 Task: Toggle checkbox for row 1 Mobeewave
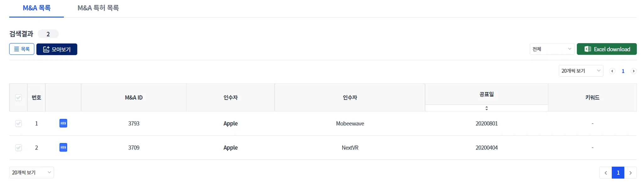point(19,124)
